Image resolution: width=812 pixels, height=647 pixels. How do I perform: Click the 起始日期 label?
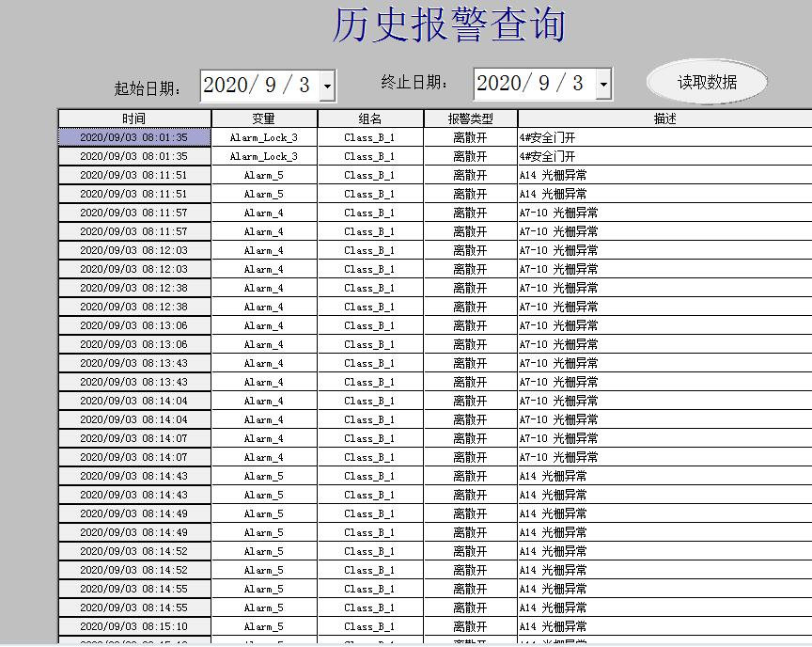pyautogui.click(x=148, y=88)
